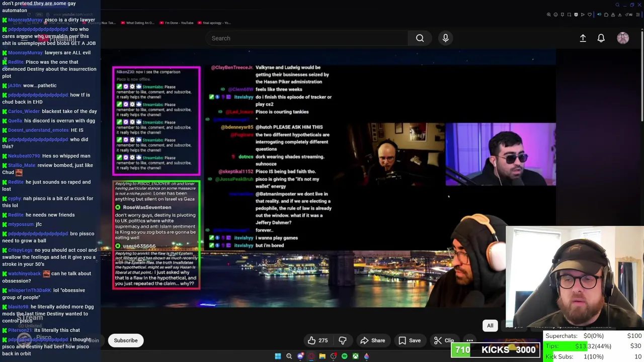Subscribe to the channel

coord(125,340)
